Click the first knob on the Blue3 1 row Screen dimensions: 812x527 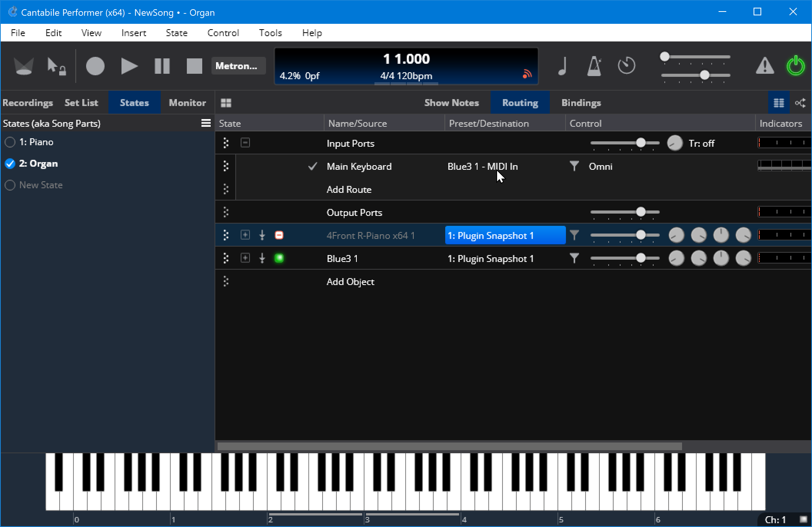tap(676, 258)
